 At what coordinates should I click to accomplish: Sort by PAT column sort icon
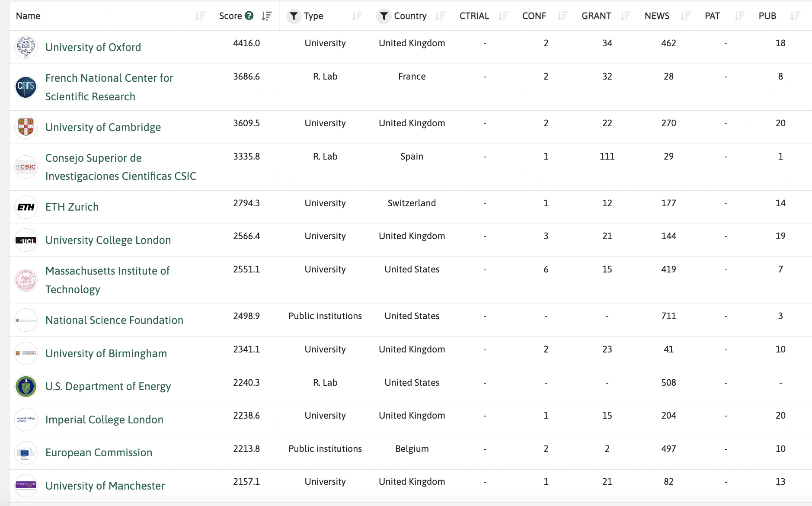click(x=739, y=16)
